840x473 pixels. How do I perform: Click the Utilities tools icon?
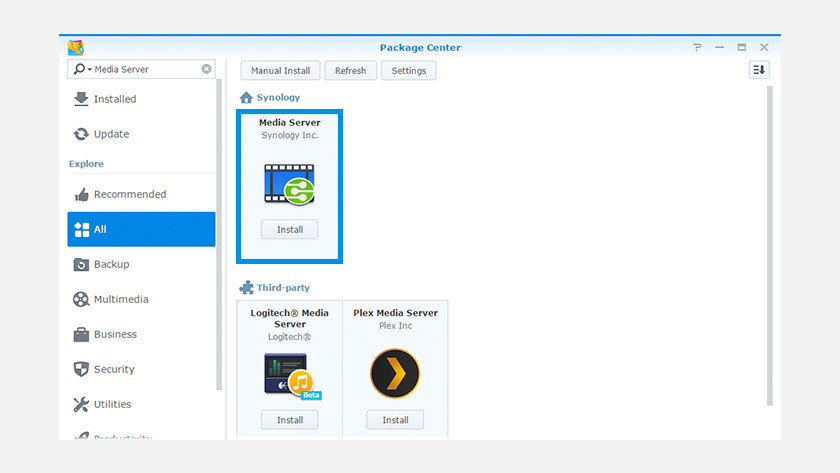pos(81,404)
